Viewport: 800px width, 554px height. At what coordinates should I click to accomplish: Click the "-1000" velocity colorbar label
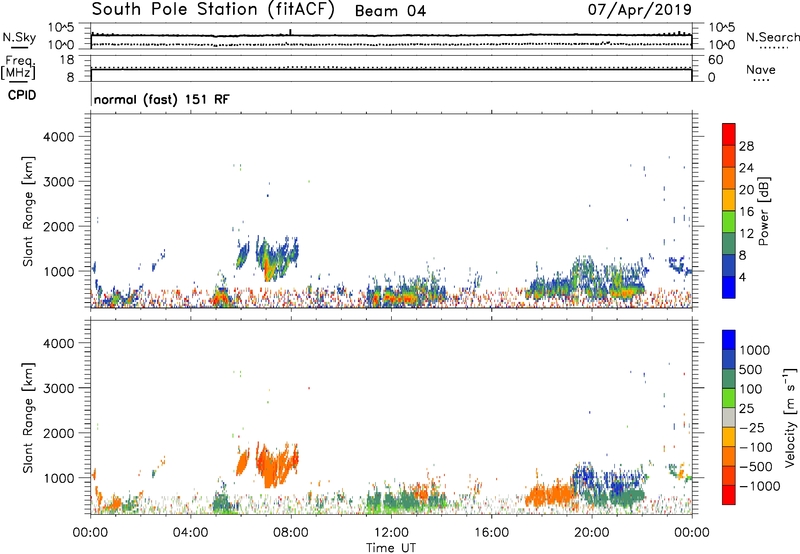[x=760, y=486]
